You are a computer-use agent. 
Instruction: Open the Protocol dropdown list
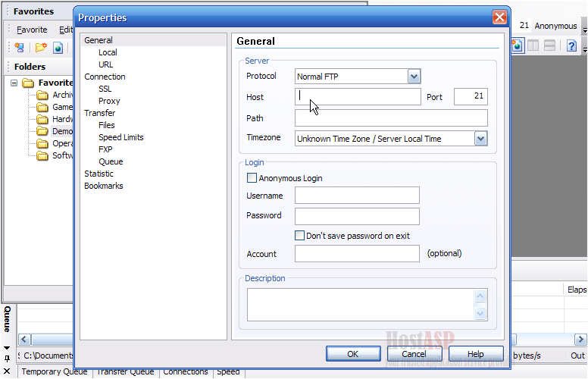click(x=414, y=76)
